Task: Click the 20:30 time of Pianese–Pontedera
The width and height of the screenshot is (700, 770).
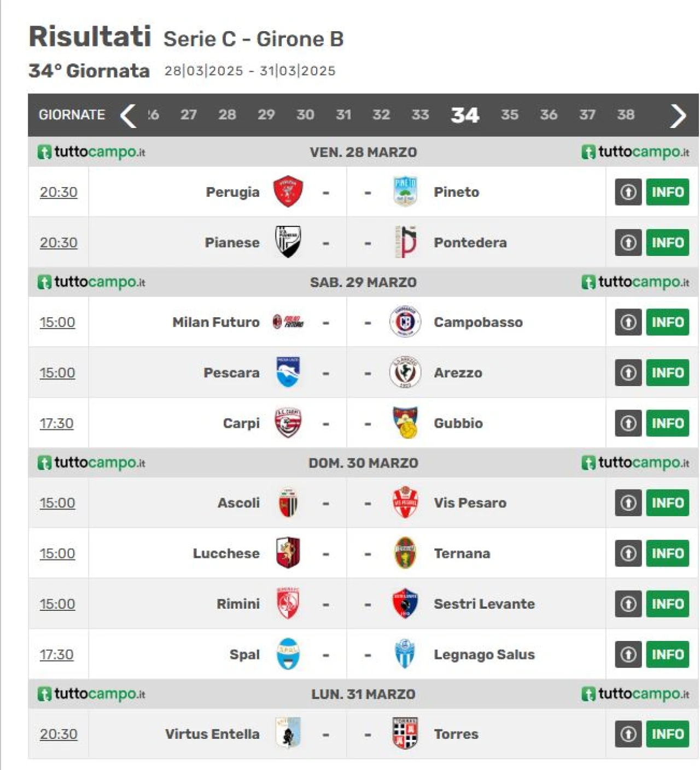Action: tap(59, 242)
